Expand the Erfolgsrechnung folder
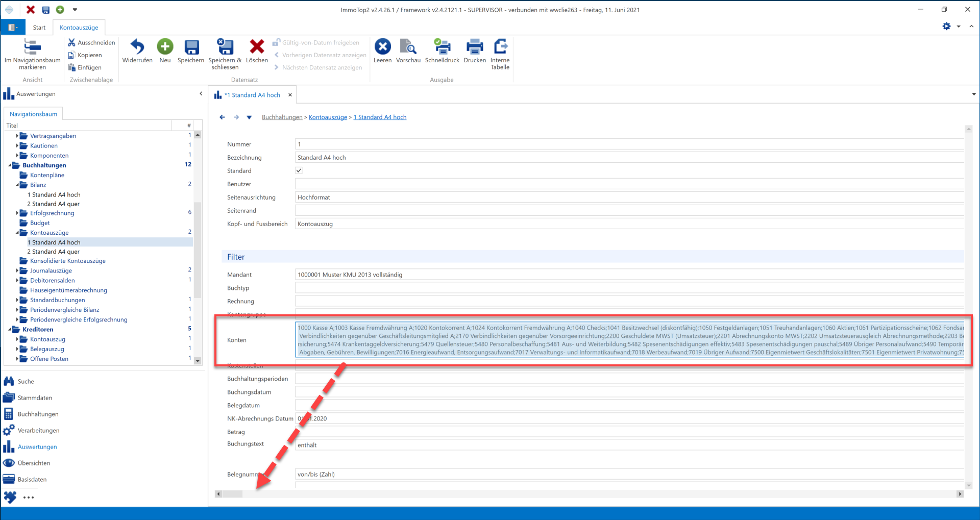The image size is (980, 520). [x=17, y=213]
